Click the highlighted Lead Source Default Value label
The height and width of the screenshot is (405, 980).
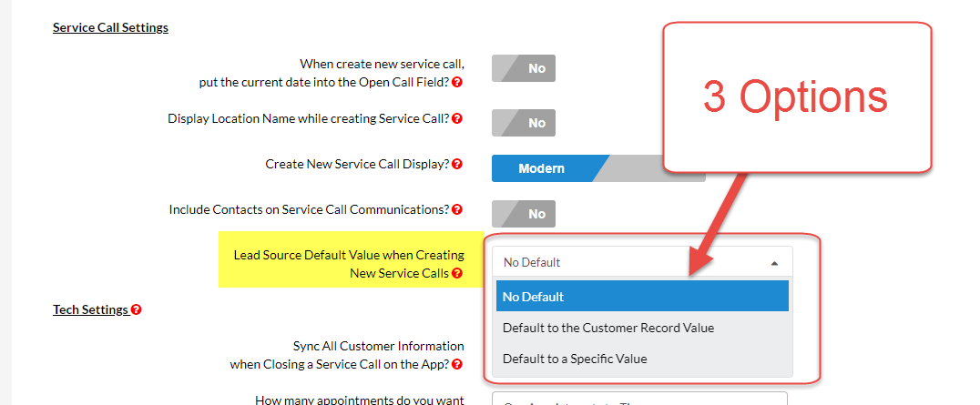349,264
